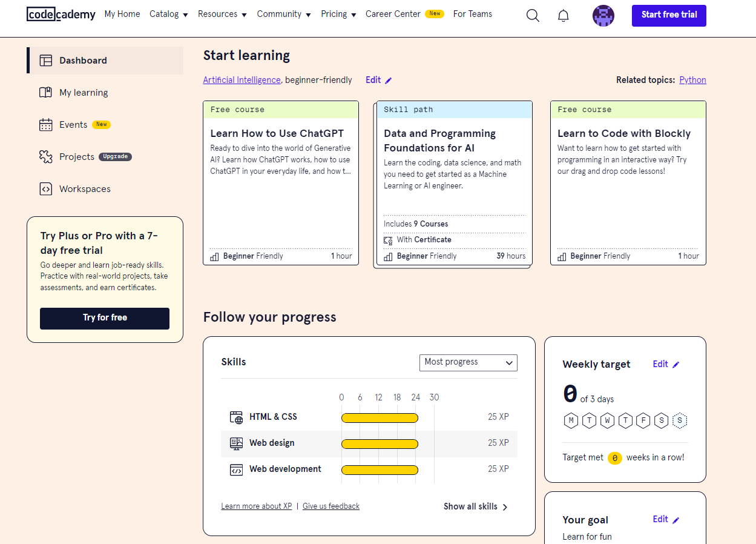Click the Web design progress bar

pos(380,443)
